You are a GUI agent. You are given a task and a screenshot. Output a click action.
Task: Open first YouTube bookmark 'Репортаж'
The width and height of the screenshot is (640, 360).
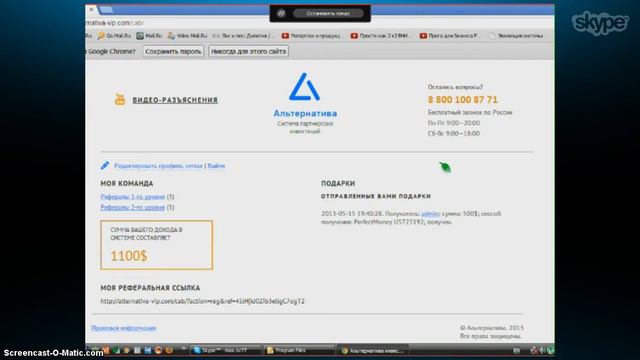(x=312, y=36)
